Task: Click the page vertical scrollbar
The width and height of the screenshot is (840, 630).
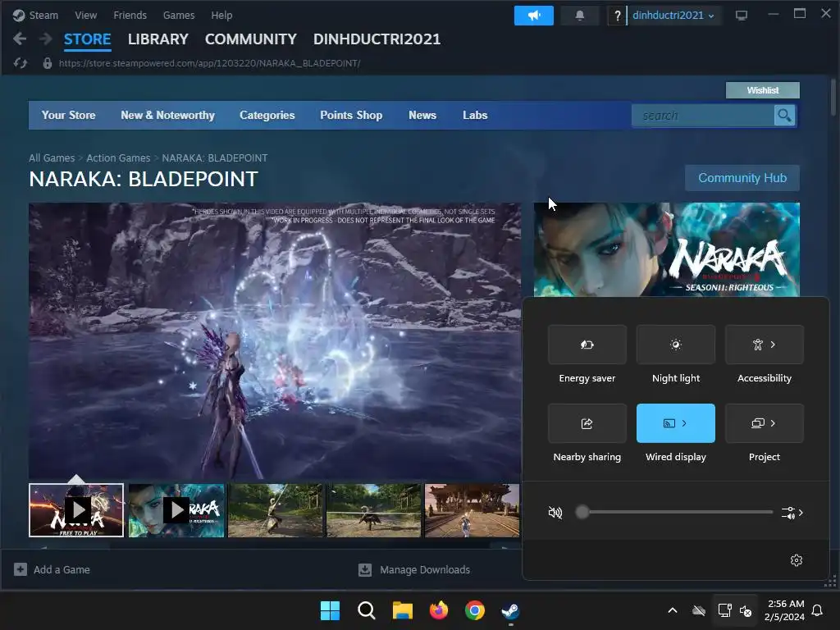Action: (x=833, y=97)
